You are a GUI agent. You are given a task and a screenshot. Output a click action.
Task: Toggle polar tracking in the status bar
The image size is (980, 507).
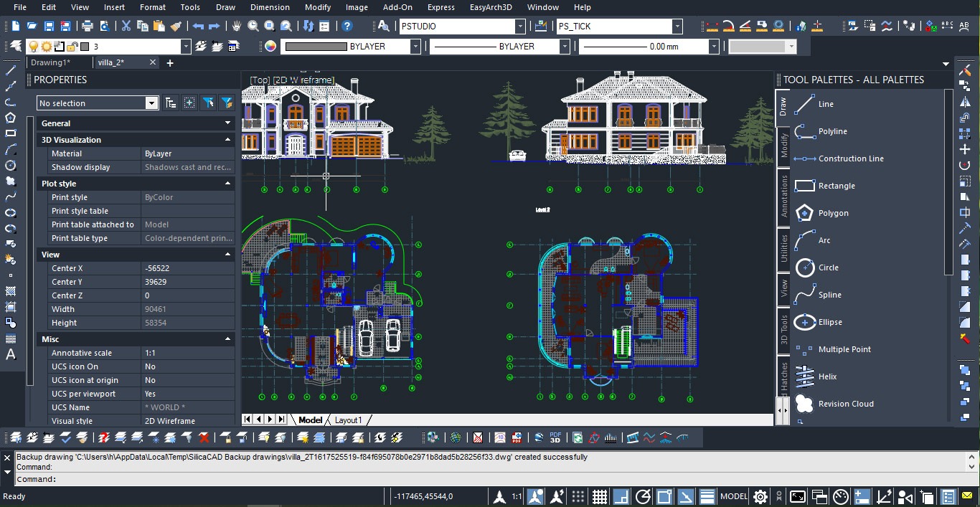click(x=643, y=496)
